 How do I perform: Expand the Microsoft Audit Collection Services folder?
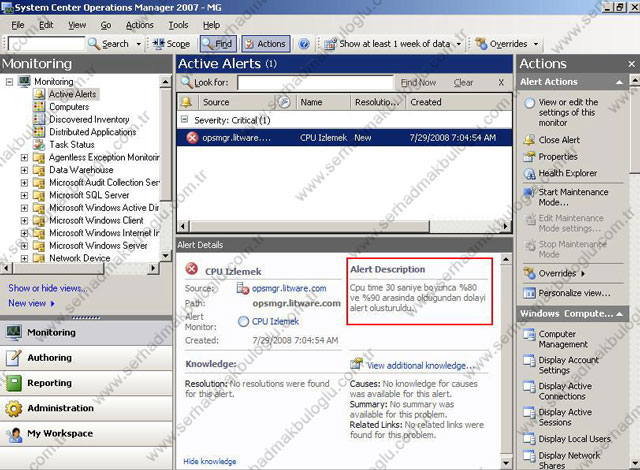(24, 183)
